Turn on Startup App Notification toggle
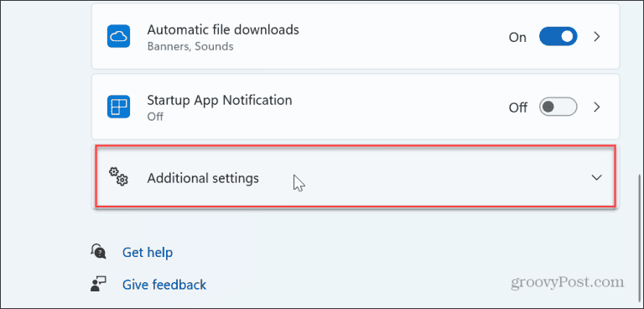 (x=558, y=107)
